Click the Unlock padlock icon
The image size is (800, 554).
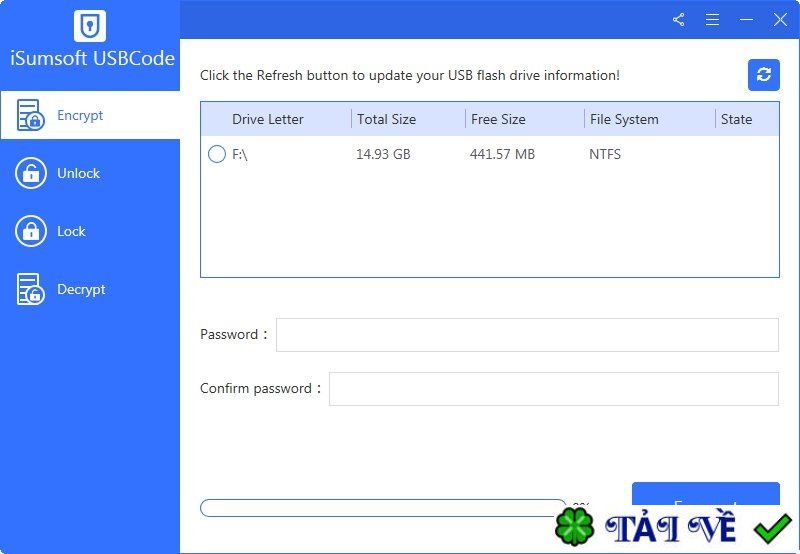point(31,173)
